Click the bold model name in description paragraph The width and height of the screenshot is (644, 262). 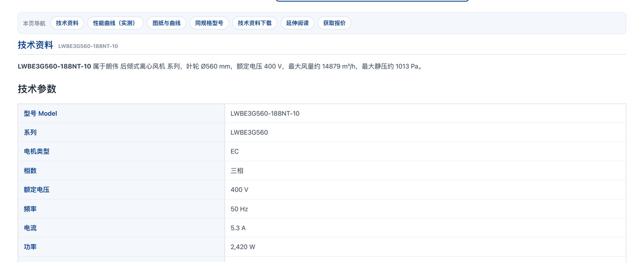tap(54, 66)
